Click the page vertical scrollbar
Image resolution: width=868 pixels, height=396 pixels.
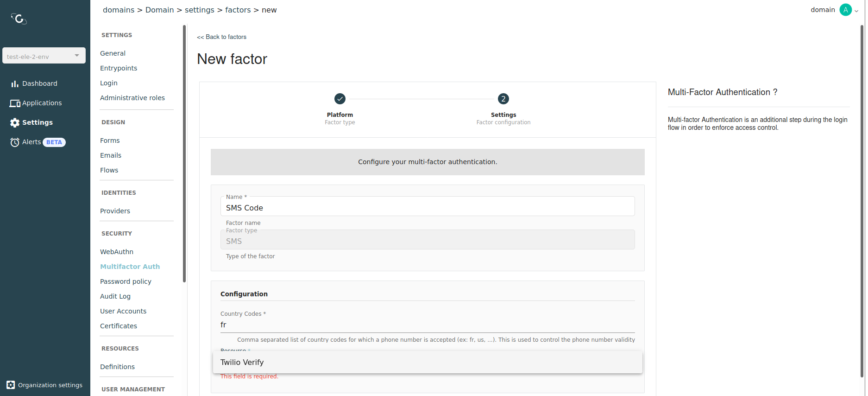click(862, 199)
